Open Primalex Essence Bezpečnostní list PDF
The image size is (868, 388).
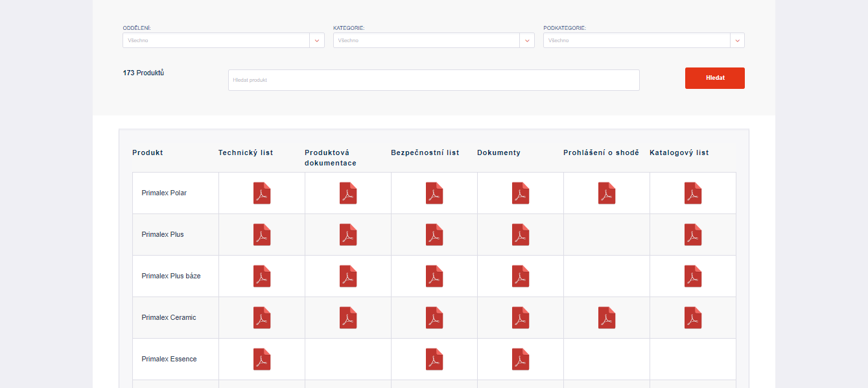pos(434,359)
